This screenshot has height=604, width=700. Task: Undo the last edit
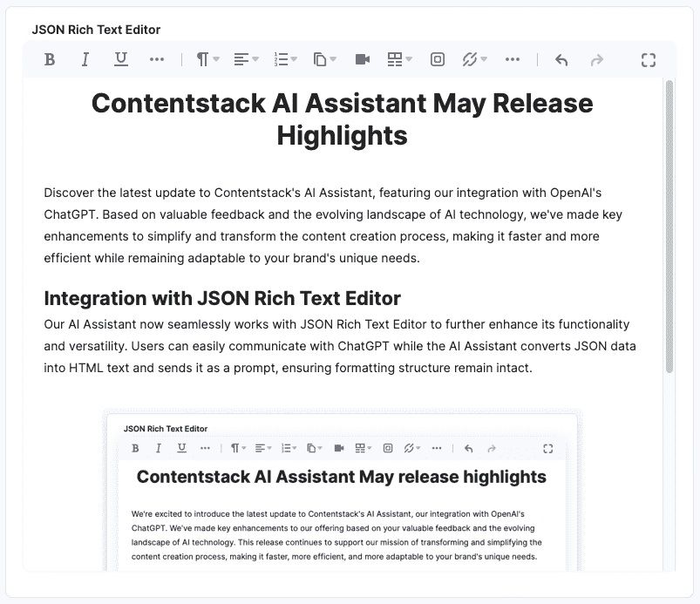click(x=561, y=60)
